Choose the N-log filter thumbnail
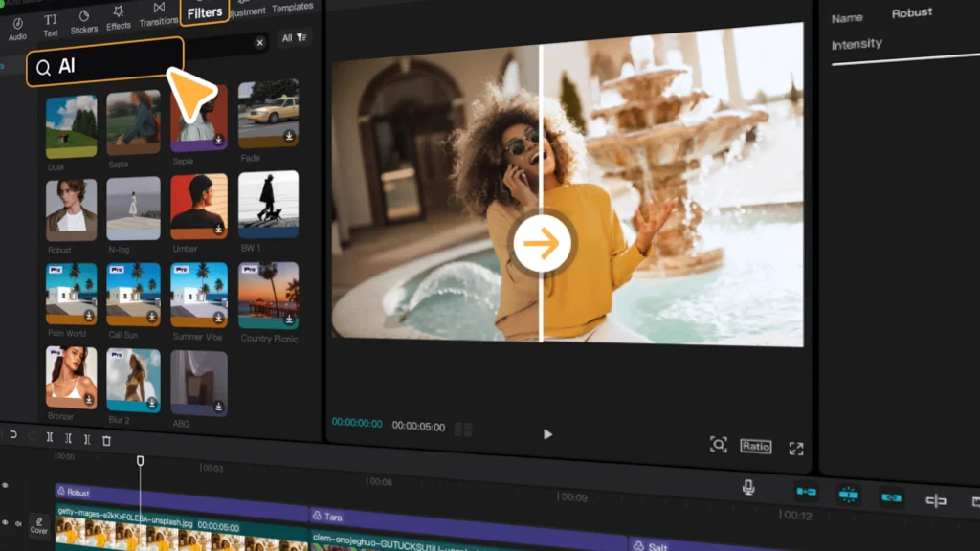This screenshot has width=980, height=551. click(133, 209)
